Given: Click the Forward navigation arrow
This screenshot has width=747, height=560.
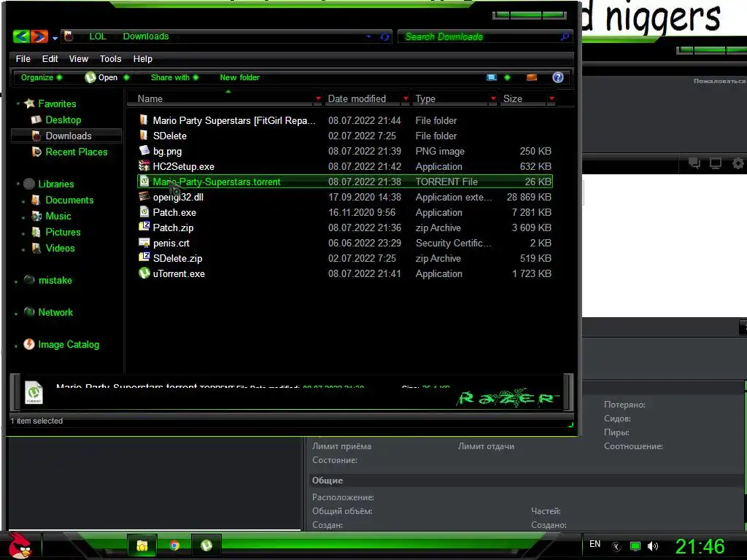Looking at the screenshot, I should click(x=39, y=36).
